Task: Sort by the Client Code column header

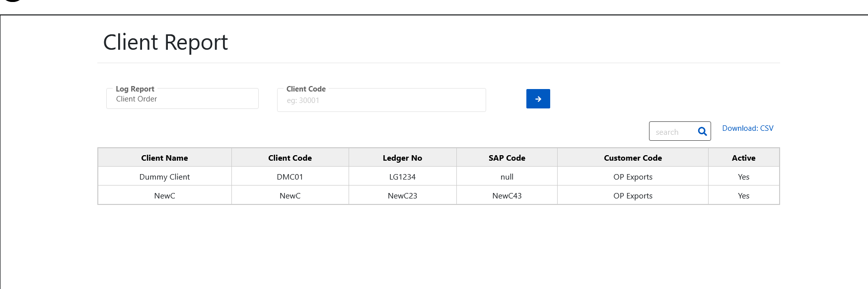Action: click(290, 158)
